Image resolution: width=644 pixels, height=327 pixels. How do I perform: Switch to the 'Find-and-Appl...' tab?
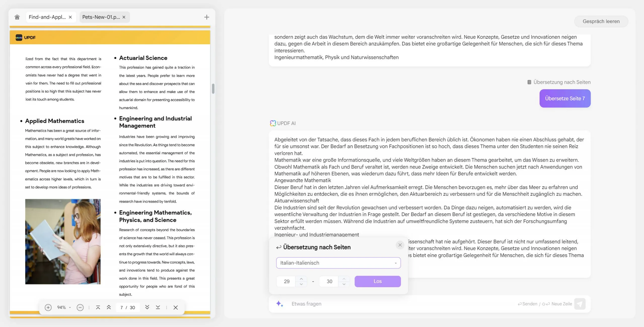pos(47,17)
